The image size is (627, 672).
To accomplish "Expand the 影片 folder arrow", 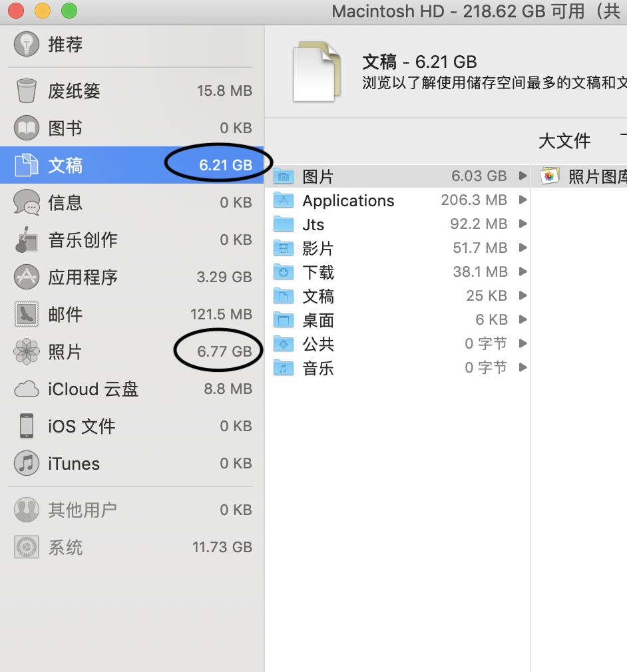I will (522, 248).
